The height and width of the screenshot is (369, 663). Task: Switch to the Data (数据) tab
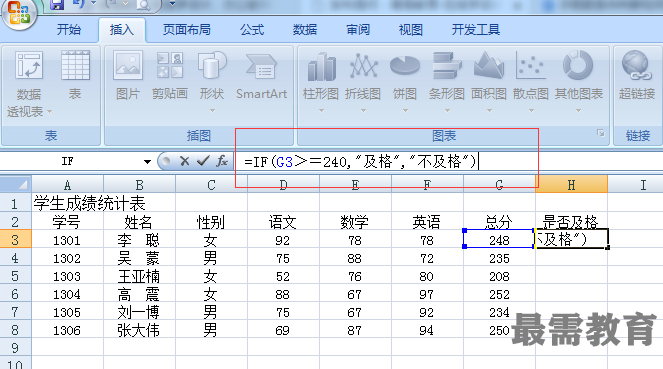coord(305,30)
